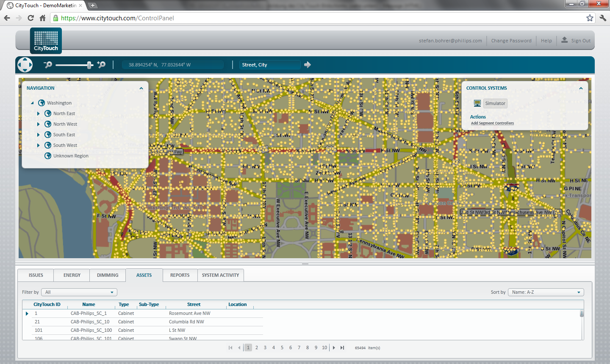This screenshot has width=610, height=364.
Task: Bookmark the page with the star icon
Action: click(590, 18)
